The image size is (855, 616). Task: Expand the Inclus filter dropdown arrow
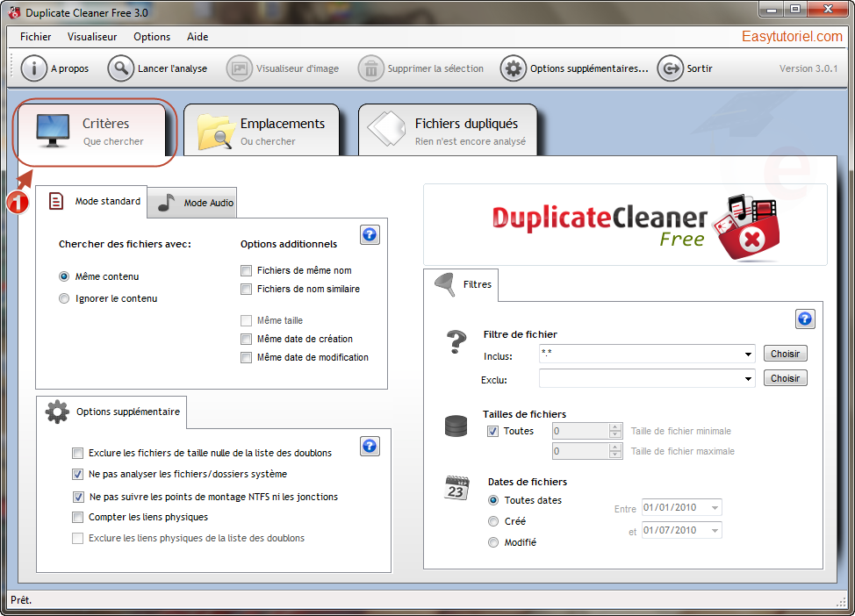tap(748, 355)
